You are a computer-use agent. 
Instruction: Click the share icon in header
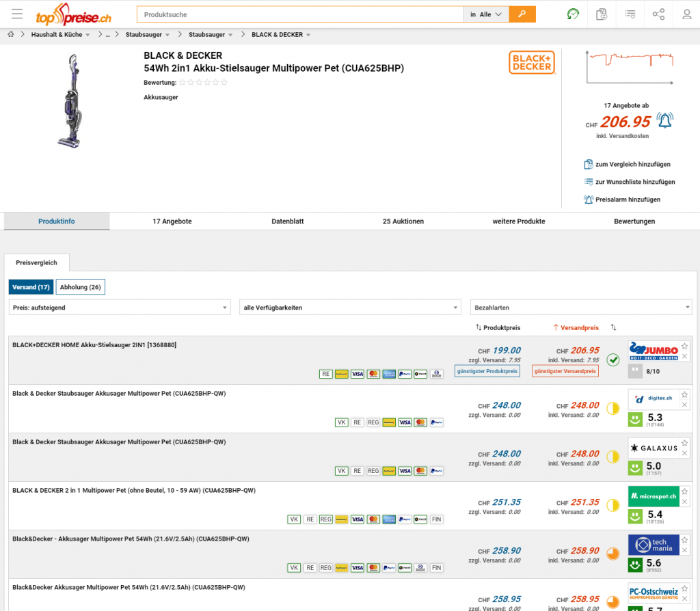pyautogui.click(x=658, y=14)
